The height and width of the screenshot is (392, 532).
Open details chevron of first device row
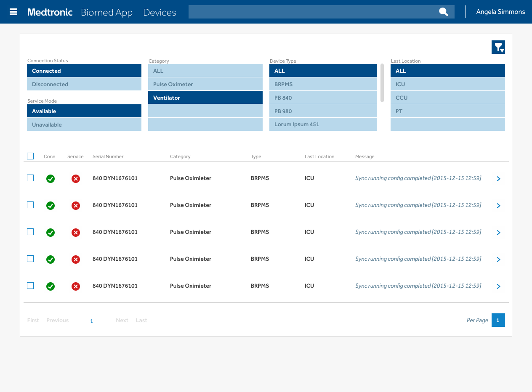click(499, 179)
